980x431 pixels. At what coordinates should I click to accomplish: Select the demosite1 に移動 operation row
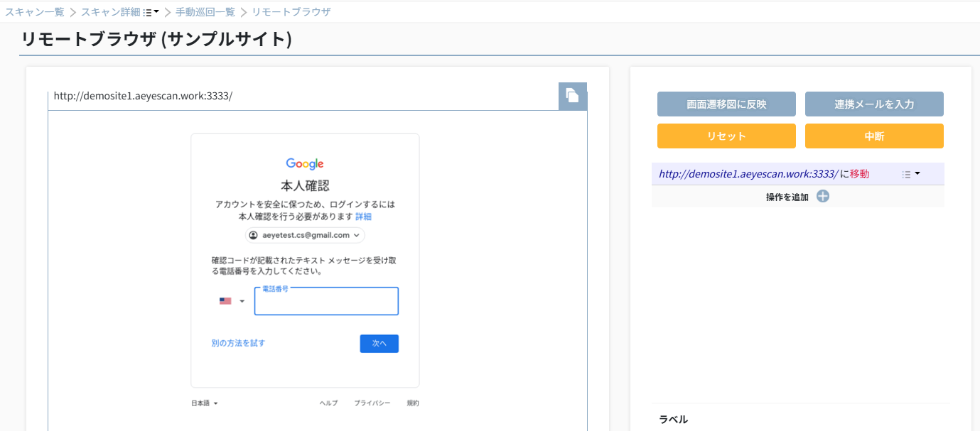[x=797, y=174]
